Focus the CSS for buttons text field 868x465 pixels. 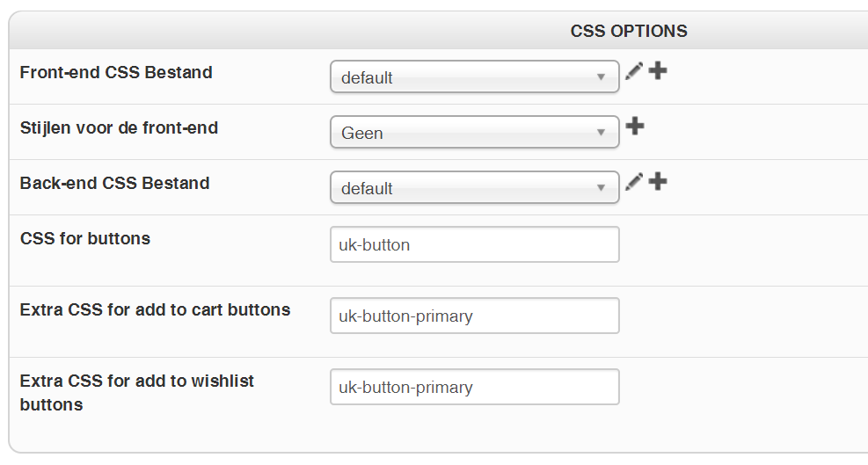pos(474,244)
